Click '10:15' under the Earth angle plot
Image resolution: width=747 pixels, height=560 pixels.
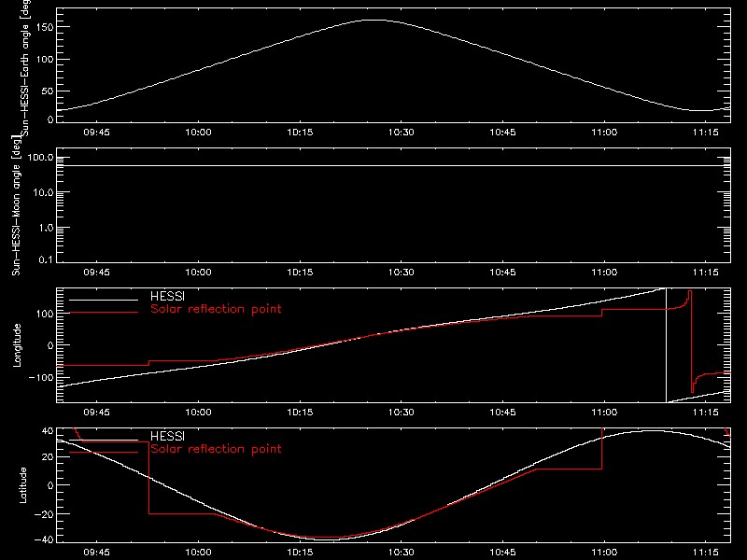300,133
